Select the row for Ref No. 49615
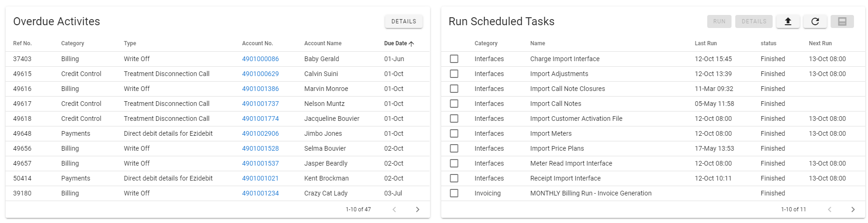 (22, 74)
